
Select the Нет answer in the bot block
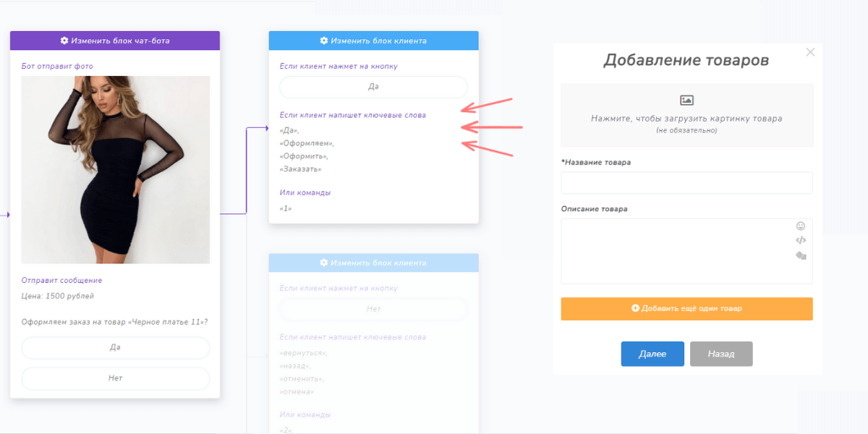[115, 378]
